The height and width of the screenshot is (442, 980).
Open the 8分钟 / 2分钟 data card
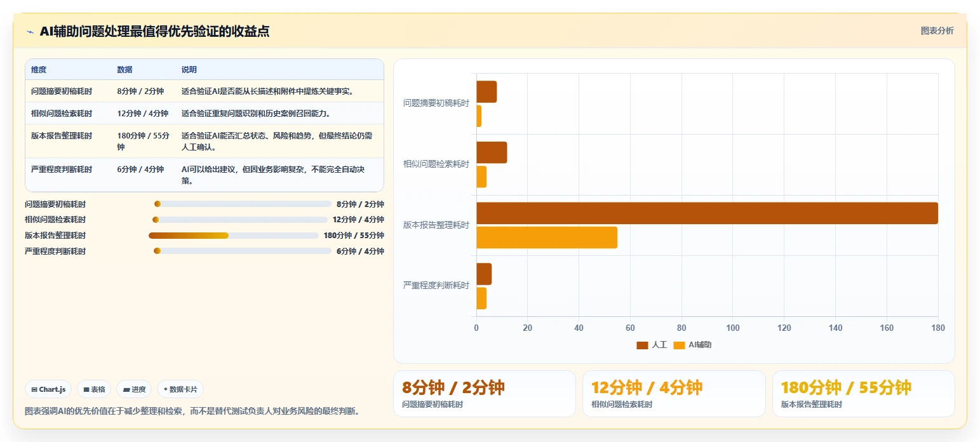[x=484, y=394]
